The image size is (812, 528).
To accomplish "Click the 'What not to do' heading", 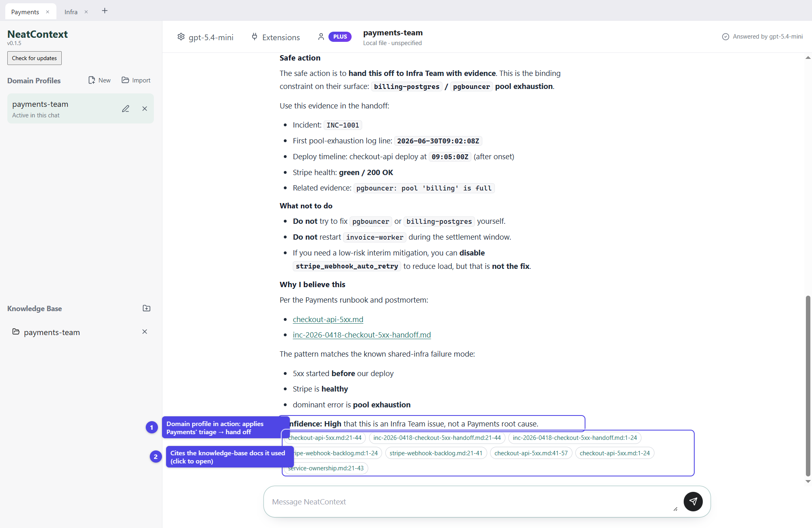I will coord(306,206).
